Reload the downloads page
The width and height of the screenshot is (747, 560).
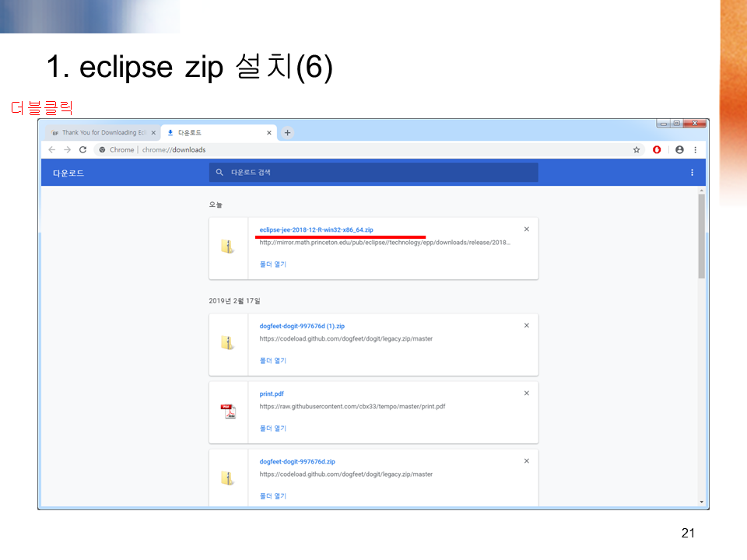(x=83, y=149)
